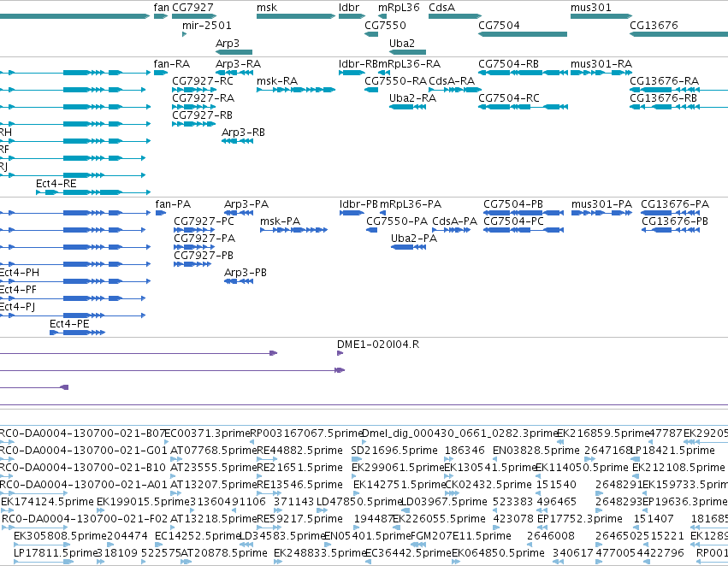Image resolution: width=728 pixels, height=566 pixels.
Task: Click the mus301 gene name
Action: tap(591, 8)
